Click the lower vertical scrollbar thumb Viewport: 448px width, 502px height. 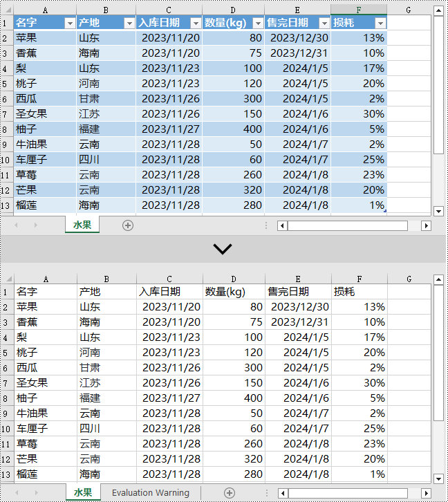coord(438,353)
